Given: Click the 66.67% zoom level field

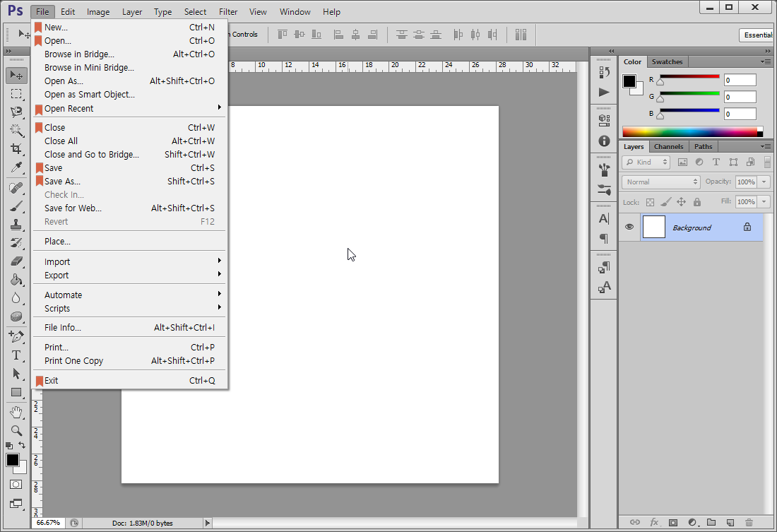Looking at the screenshot, I should tap(48, 523).
